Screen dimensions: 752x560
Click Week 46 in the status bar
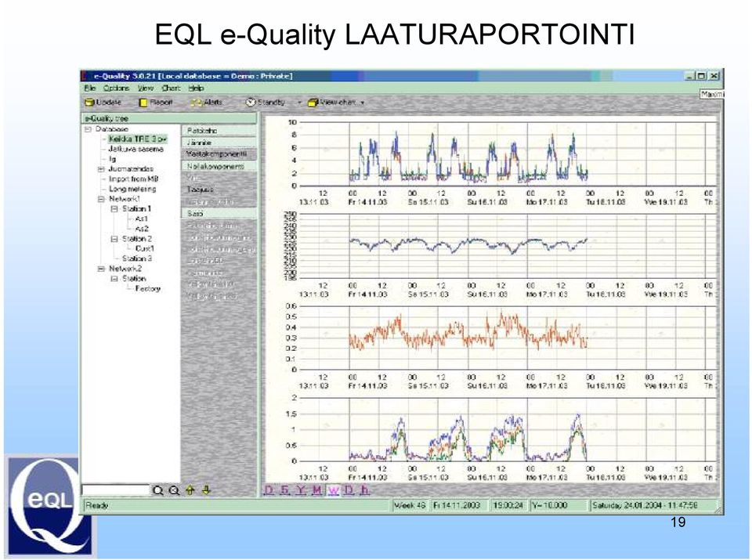click(x=410, y=505)
